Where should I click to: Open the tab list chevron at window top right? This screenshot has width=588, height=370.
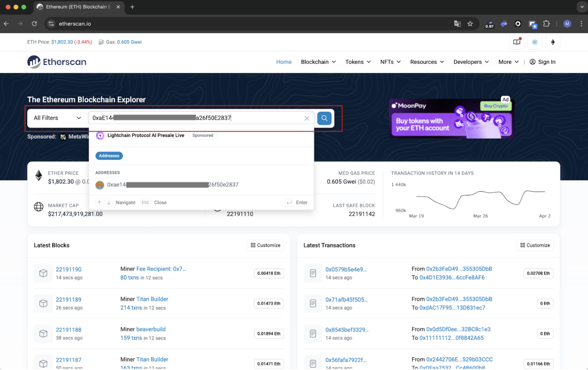pos(582,7)
